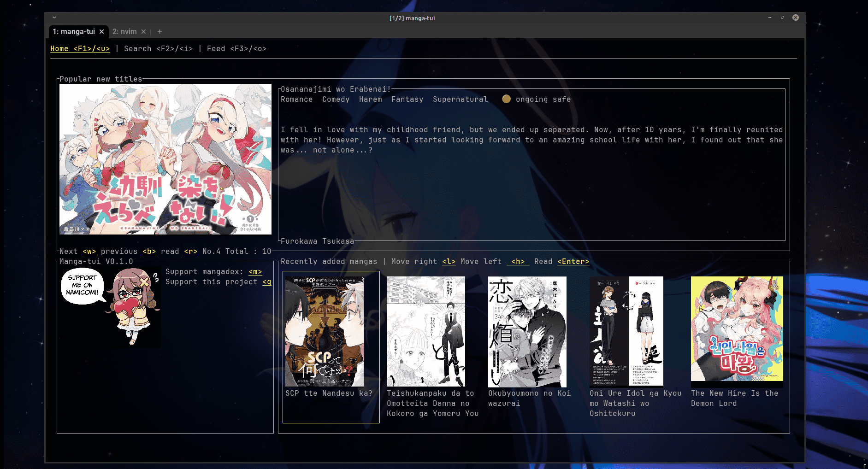Click the Osananajimi wo Erabenai cover image
This screenshot has width=868, height=469.
[x=165, y=159]
